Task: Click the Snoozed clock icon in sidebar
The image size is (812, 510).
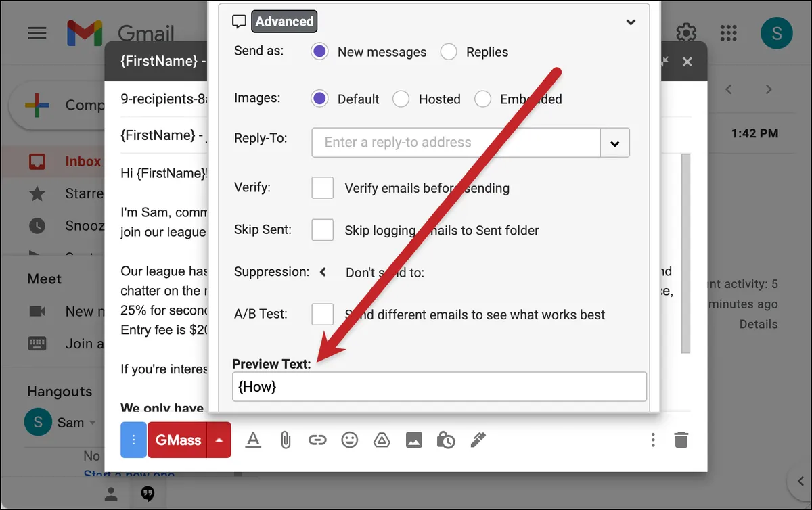Action: [x=37, y=225]
